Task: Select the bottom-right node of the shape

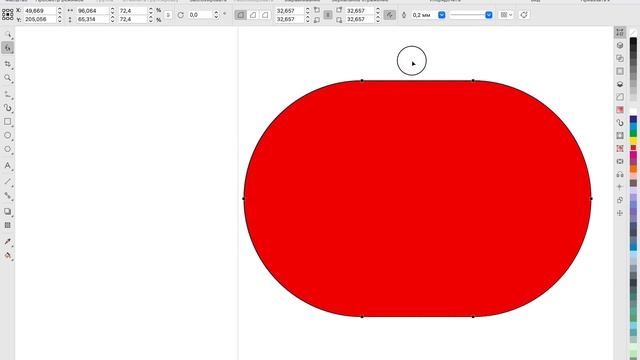Action: pos(473,316)
